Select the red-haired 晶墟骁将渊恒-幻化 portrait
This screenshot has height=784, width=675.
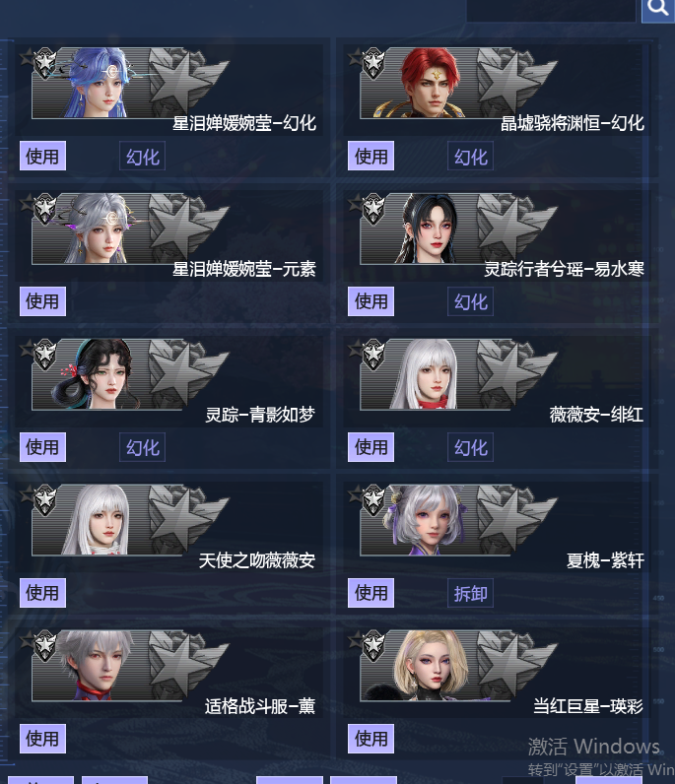(431, 83)
